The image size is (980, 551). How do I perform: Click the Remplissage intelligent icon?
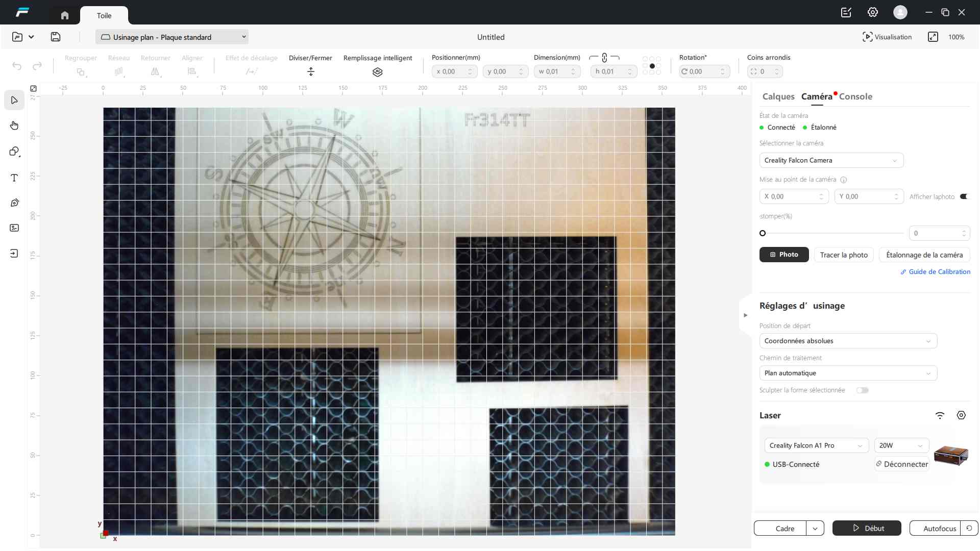point(378,72)
